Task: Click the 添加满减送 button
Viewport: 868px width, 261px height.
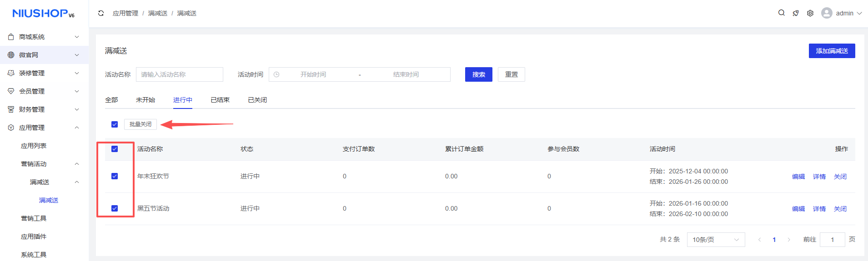Action: point(832,51)
